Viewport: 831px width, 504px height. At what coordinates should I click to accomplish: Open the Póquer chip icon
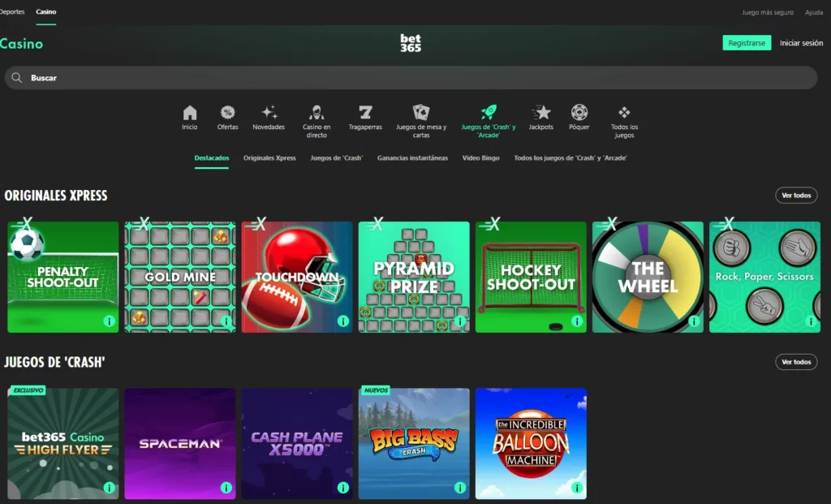pos(579,112)
